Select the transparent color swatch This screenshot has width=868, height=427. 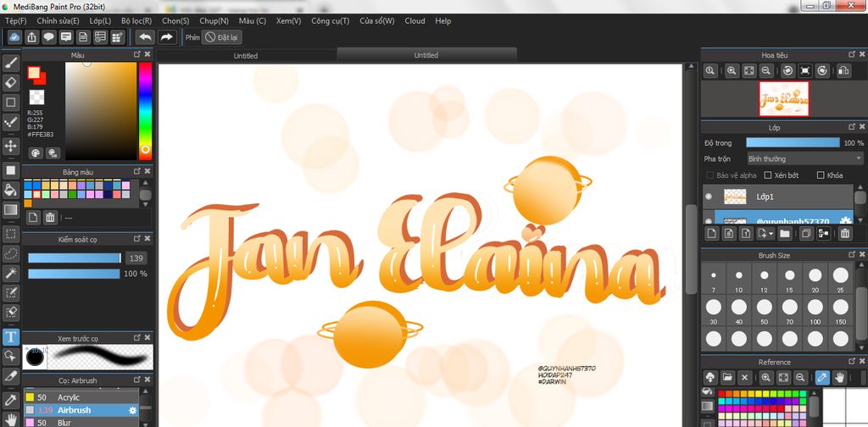(36, 97)
